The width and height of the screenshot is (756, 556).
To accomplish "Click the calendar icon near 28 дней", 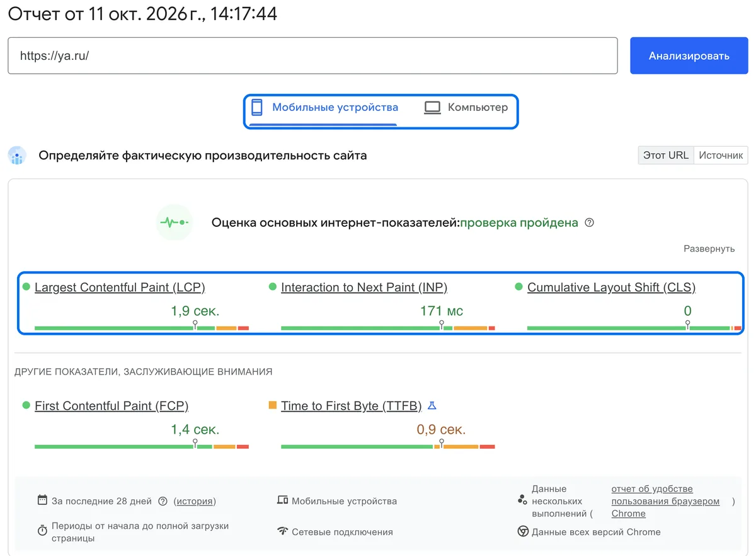I will coord(42,501).
